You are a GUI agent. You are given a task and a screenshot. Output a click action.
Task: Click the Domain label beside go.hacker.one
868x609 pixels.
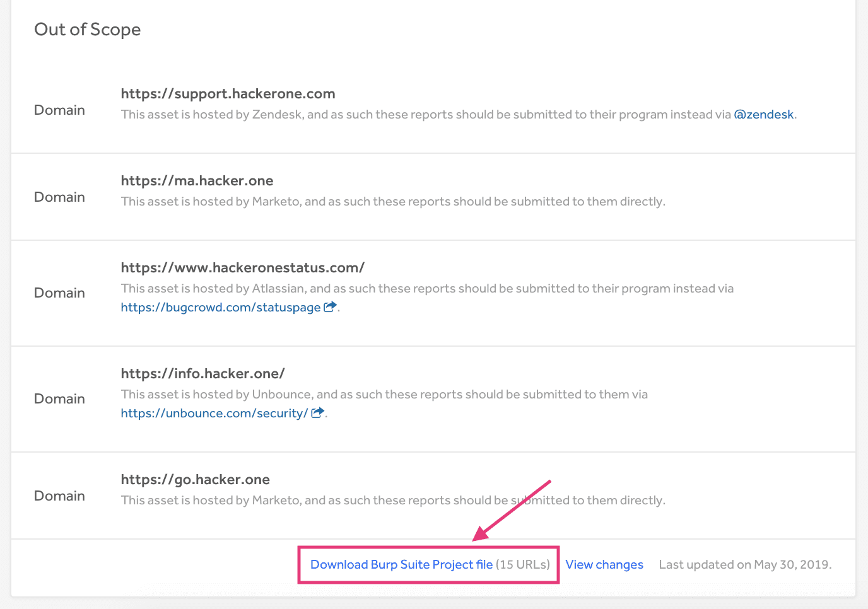click(59, 496)
